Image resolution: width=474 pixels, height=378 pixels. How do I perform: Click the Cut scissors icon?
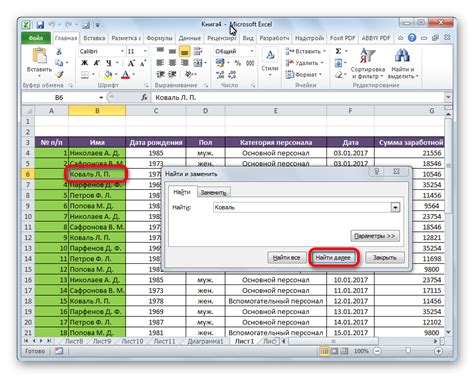tap(59, 51)
